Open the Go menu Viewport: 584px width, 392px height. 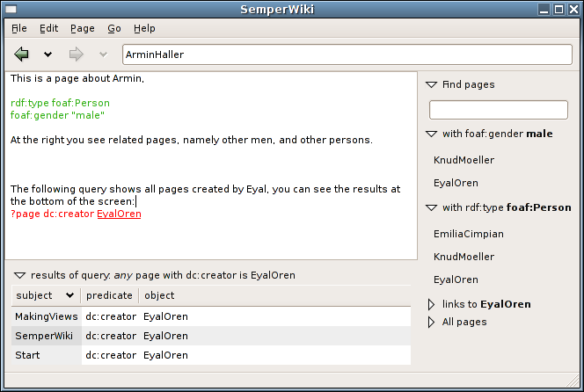[x=114, y=28]
